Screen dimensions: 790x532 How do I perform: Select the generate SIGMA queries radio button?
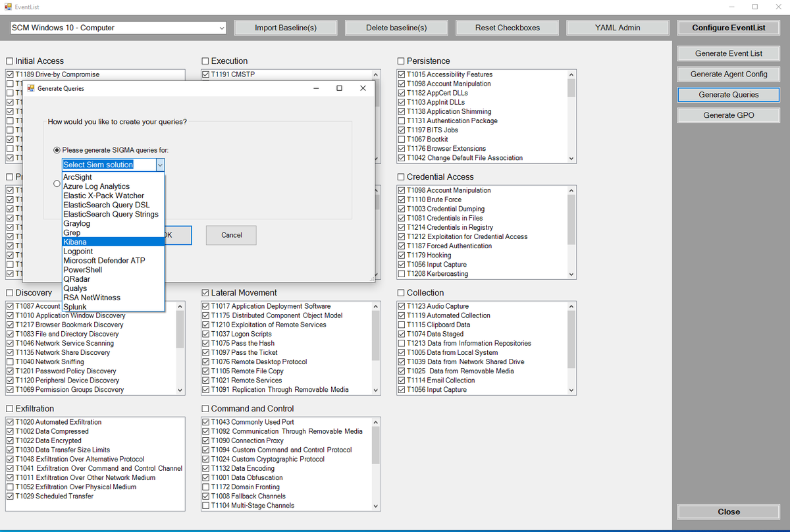point(57,150)
